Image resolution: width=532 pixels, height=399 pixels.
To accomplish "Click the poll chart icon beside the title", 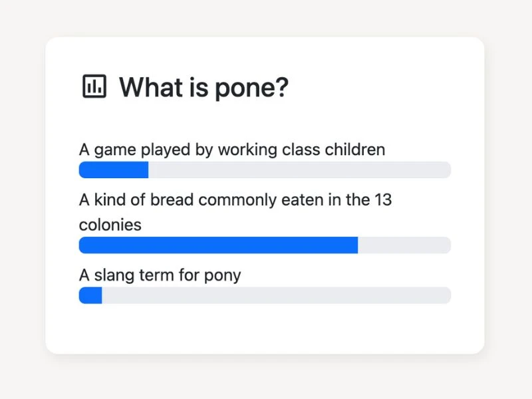I will click(94, 86).
